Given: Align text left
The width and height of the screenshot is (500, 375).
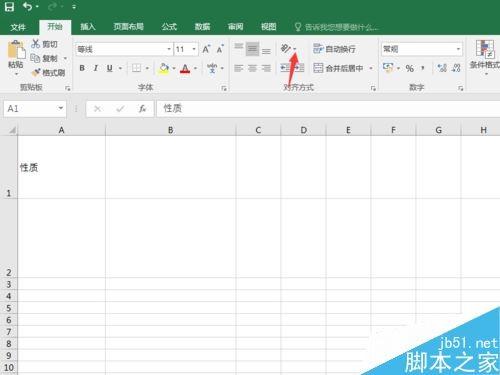Looking at the screenshot, I should coord(239,68).
